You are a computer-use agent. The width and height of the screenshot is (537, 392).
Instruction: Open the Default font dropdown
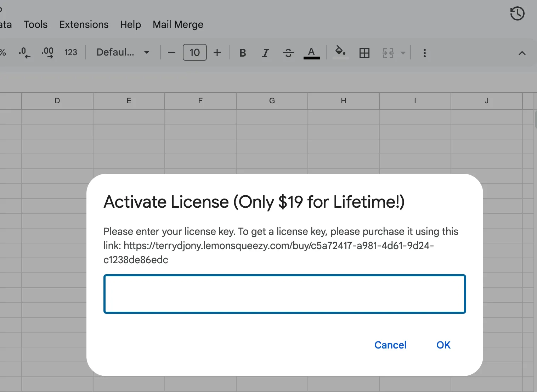click(123, 53)
